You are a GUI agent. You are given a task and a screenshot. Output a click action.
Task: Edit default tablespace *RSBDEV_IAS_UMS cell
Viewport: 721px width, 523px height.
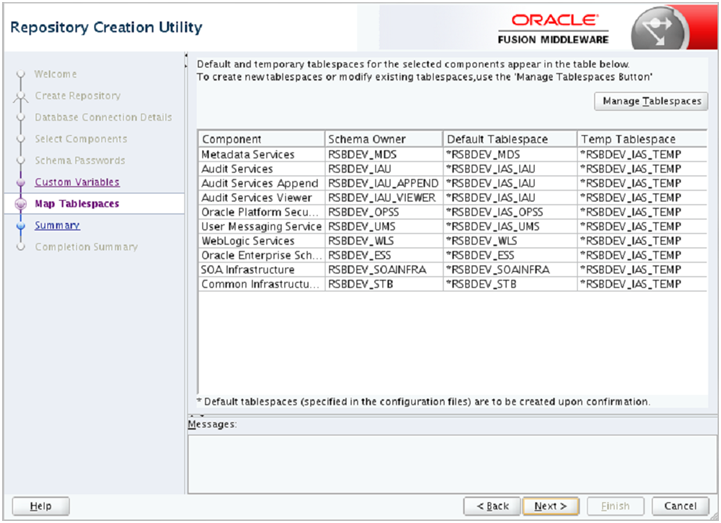click(509, 226)
